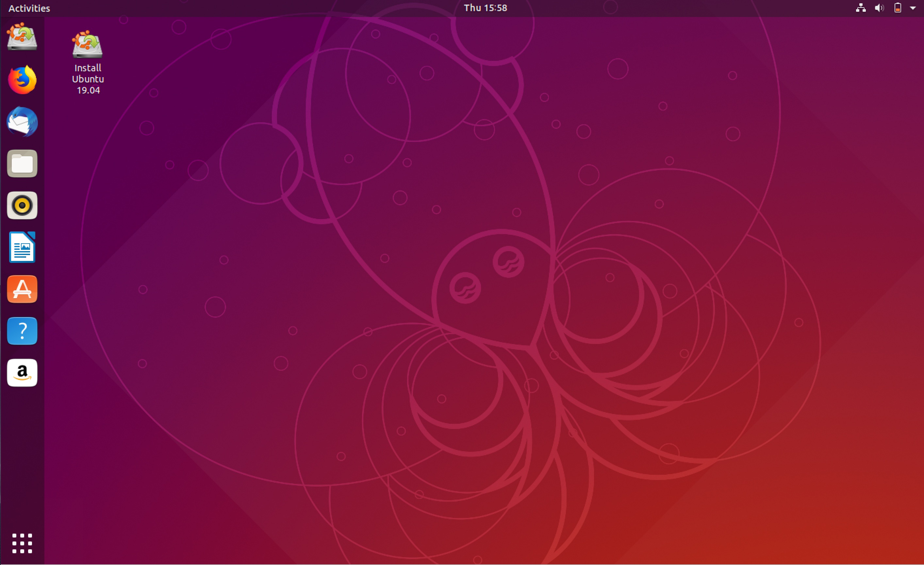Open the Amazon web shortcut

coord(22,372)
